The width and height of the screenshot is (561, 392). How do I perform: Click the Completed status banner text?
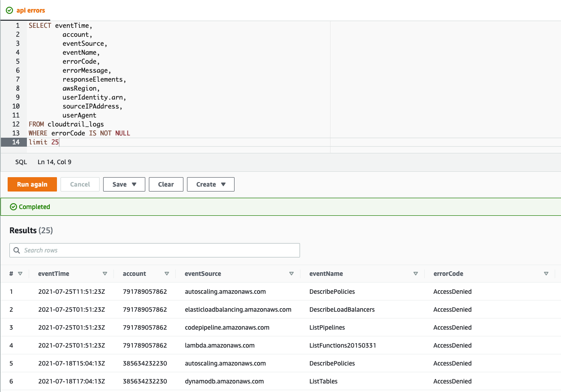point(35,207)
